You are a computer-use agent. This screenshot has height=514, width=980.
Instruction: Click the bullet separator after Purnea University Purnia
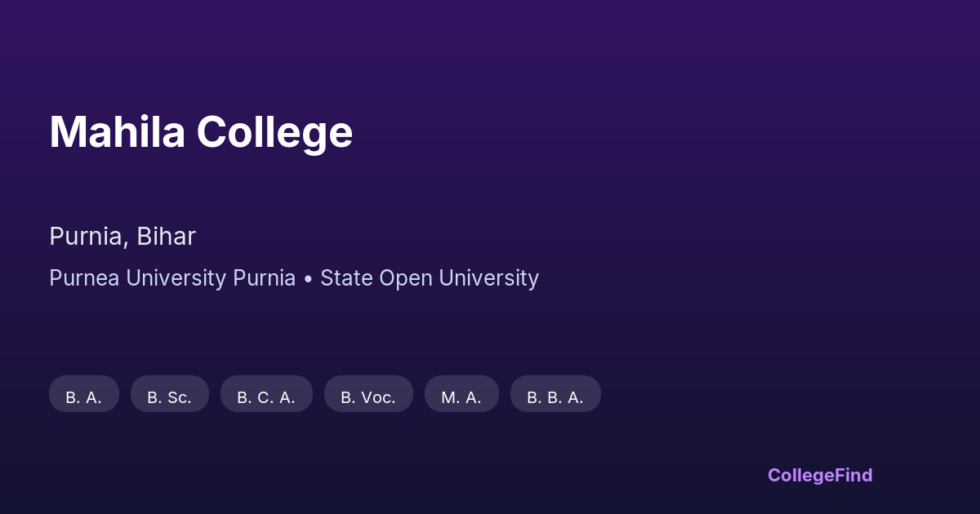pyautogui.click(x=308, y=279)
